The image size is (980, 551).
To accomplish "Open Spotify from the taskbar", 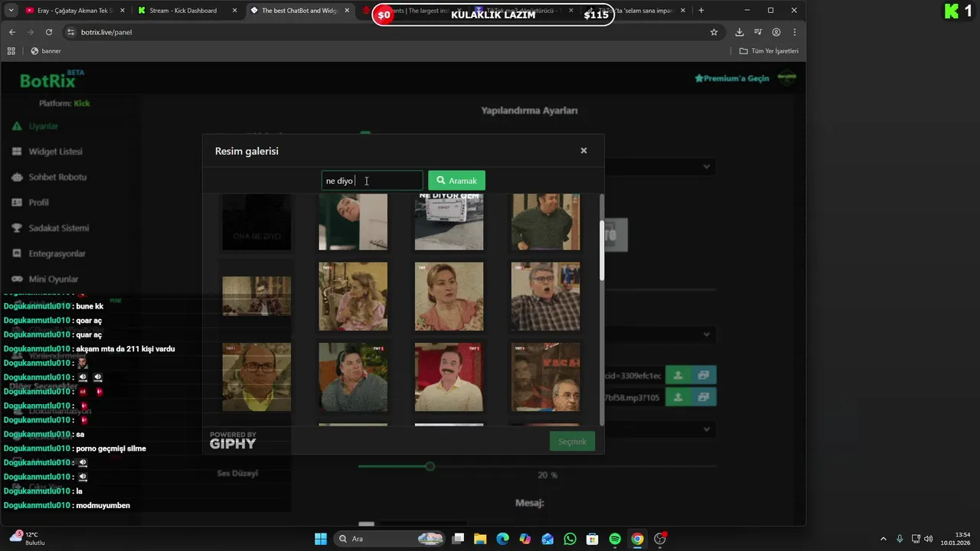I will [x=615, y=539].
